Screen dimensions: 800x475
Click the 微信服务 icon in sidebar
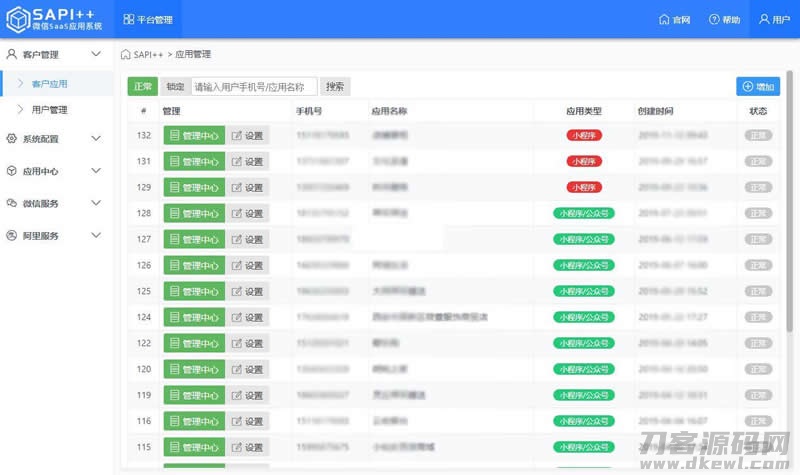(12, 204)
